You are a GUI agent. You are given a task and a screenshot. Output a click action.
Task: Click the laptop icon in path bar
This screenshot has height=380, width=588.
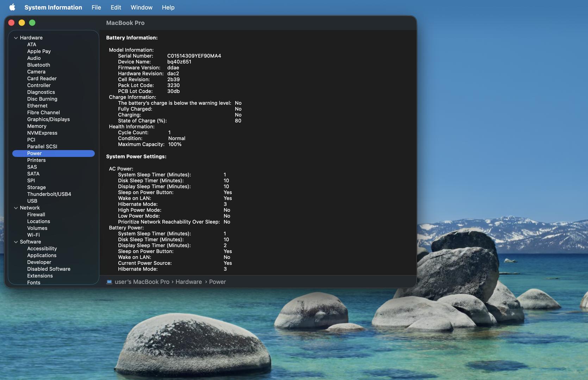109,282
